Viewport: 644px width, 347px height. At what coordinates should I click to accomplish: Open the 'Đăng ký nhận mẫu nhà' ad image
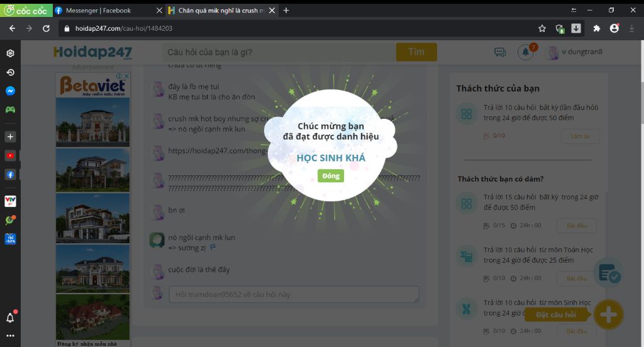coord(93,321)
